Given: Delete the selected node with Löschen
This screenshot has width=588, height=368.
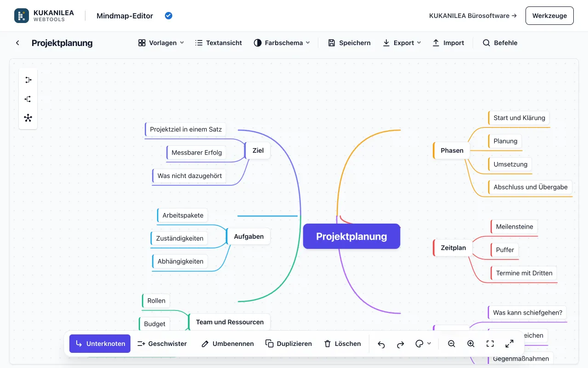Looking at the screenshot, I should 342,344.
